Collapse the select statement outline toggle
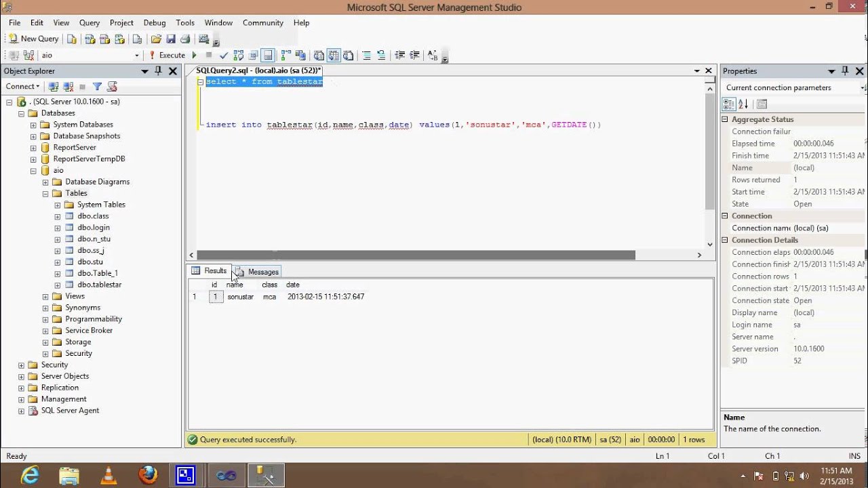 coord(201,82)
